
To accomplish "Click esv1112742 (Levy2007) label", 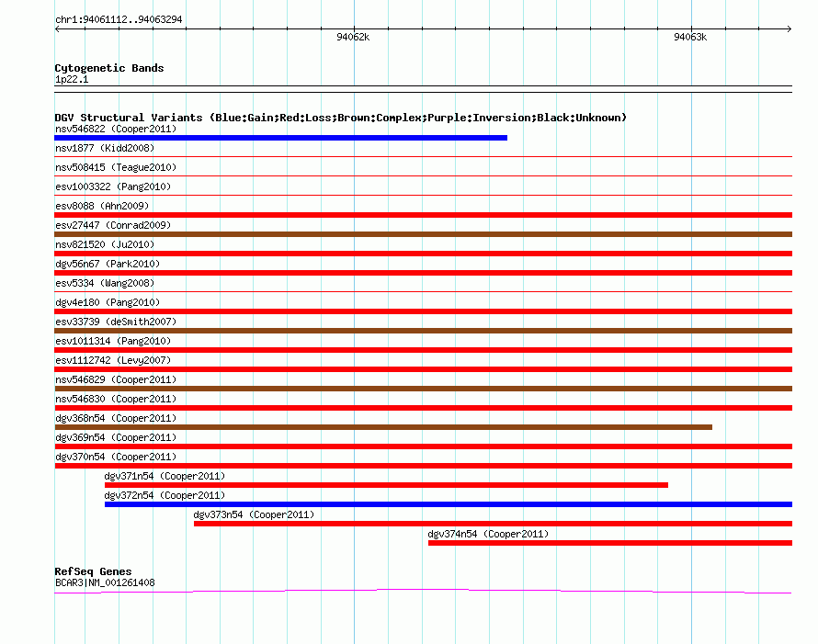I will pyautogui.click(x=113, y=360).
